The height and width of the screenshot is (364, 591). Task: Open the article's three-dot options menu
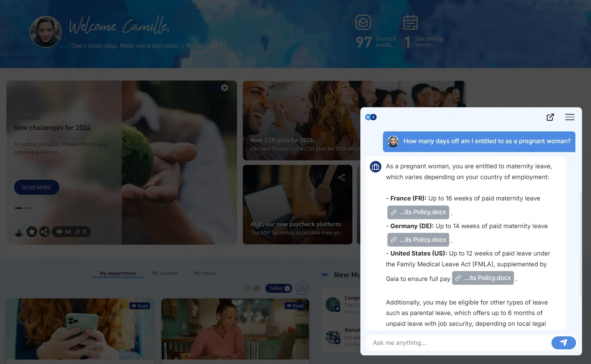(109, 232)
